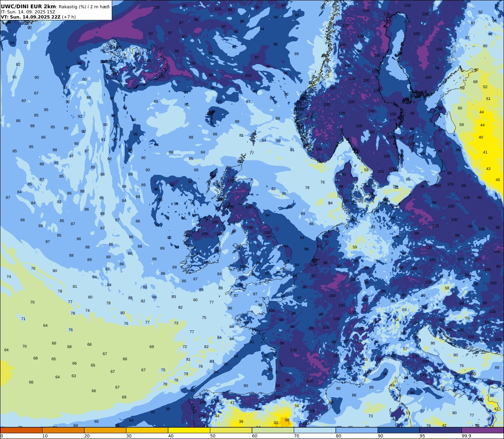This screenshot has height=439, width=504.
Task: Click the humidity value '28' on the map
Action: click(287, 420)
